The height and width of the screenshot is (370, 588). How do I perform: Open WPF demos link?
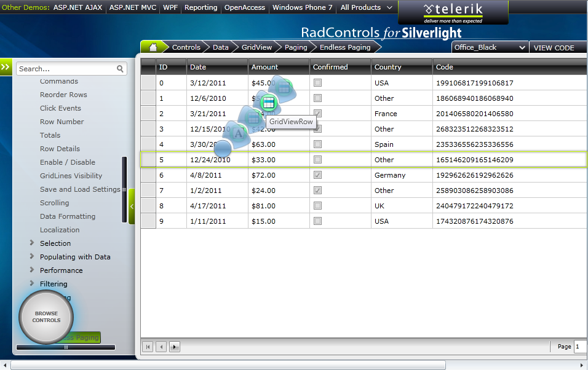click(170, 7)
